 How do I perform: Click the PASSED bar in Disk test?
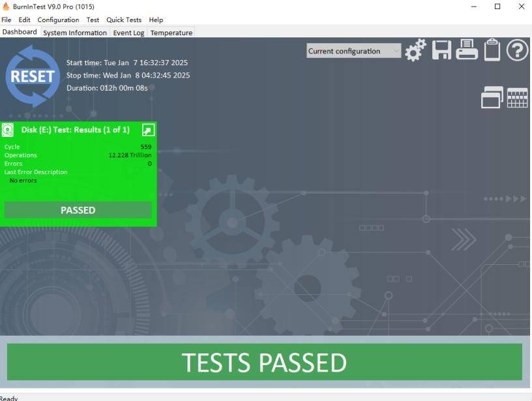tap(78, 210)
